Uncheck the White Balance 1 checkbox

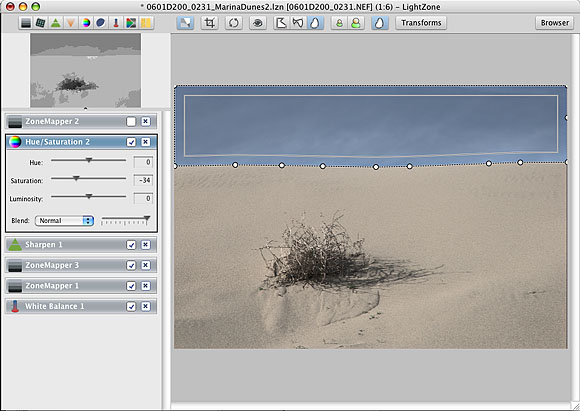tap(131, 306)
